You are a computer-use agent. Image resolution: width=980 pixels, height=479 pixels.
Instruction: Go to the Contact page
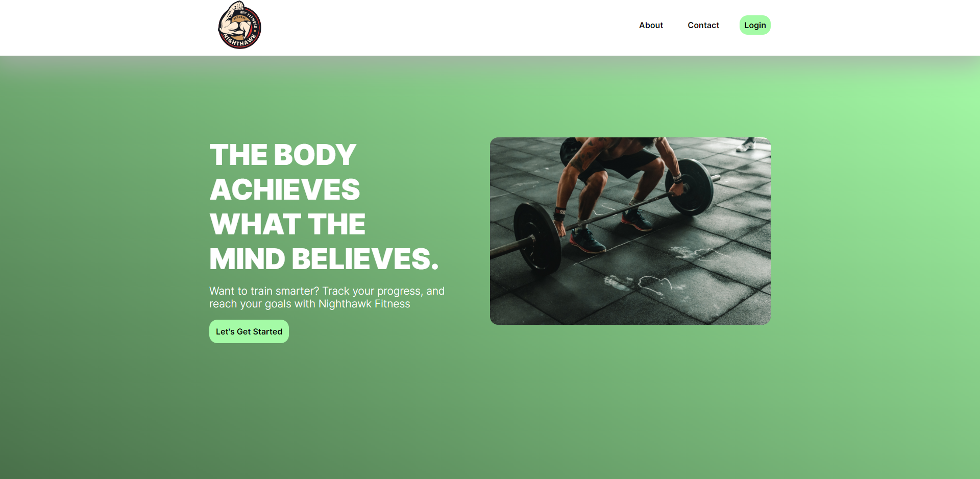[703, 25]
